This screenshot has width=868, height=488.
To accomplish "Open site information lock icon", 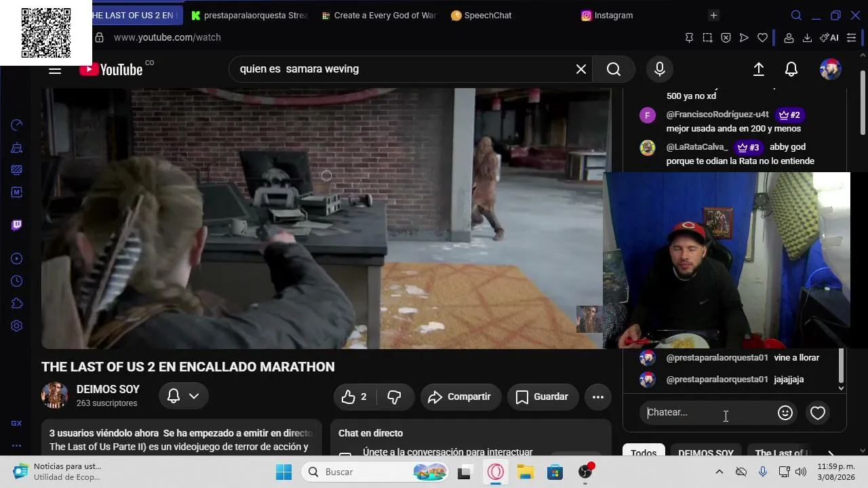I will point(100,38).
